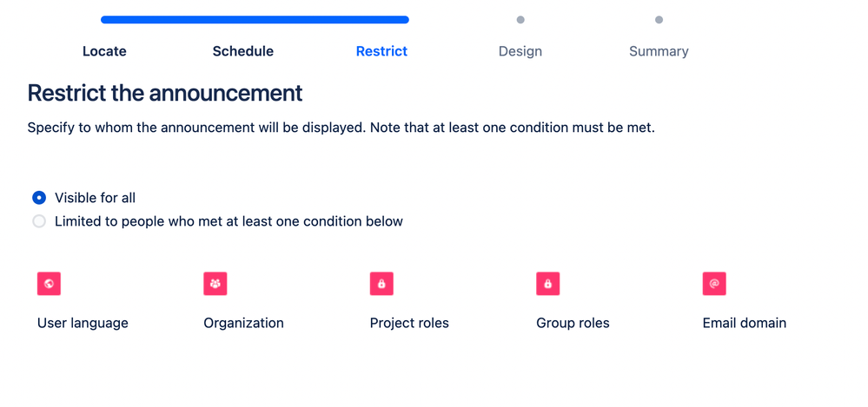This screenshot has height=407, width=868.
Task: Click the Organization people icon
Action: coord(215,284)
